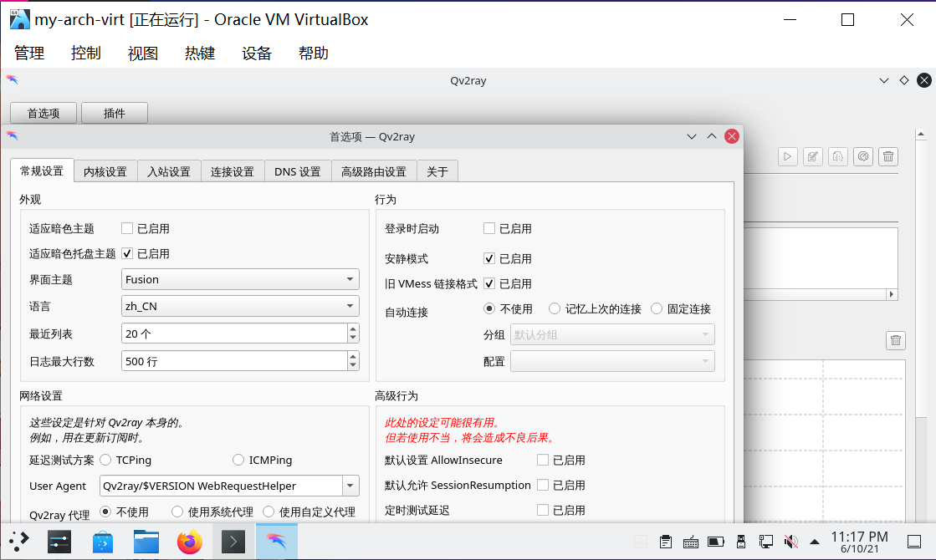This screenshot has height=560, width=936.
Task: Enable the 适应暗色主题 checkbox
Action: tap(127, 227)
